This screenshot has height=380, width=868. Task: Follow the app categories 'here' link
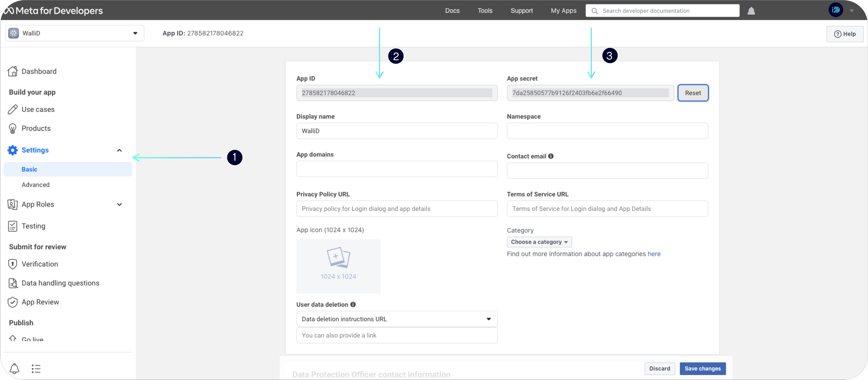click(654, 254)
